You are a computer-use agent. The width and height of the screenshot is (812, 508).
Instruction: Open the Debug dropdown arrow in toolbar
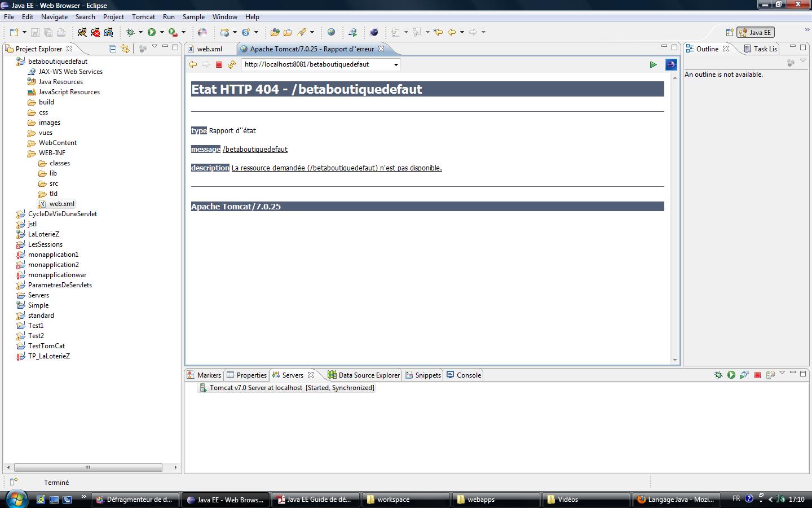coord(140,32)
